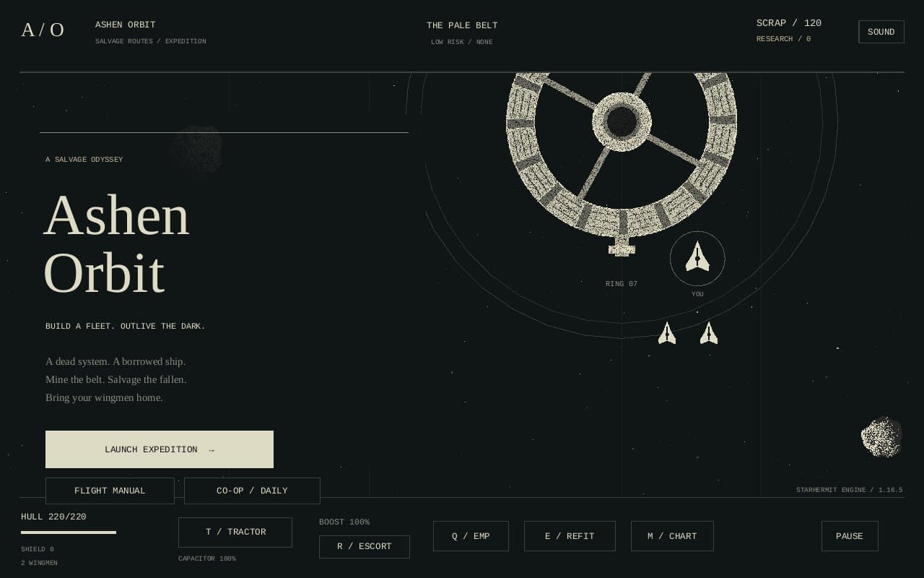Click the CAPACITOR 100% readout
Viewport: 924px width, 578px height.
207,558
